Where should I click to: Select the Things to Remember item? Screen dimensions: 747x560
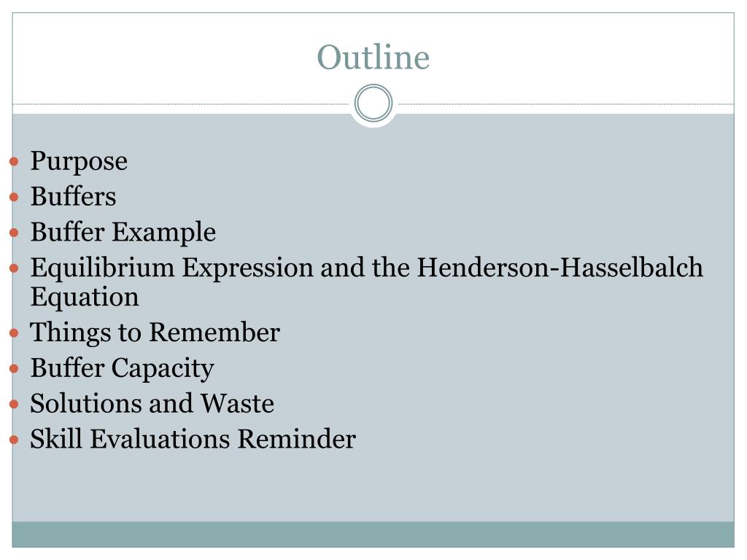click(x=155, y=332)
